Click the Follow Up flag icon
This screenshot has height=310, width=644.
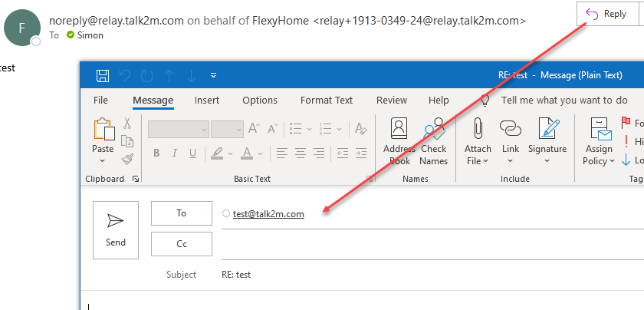coord(626,123)
